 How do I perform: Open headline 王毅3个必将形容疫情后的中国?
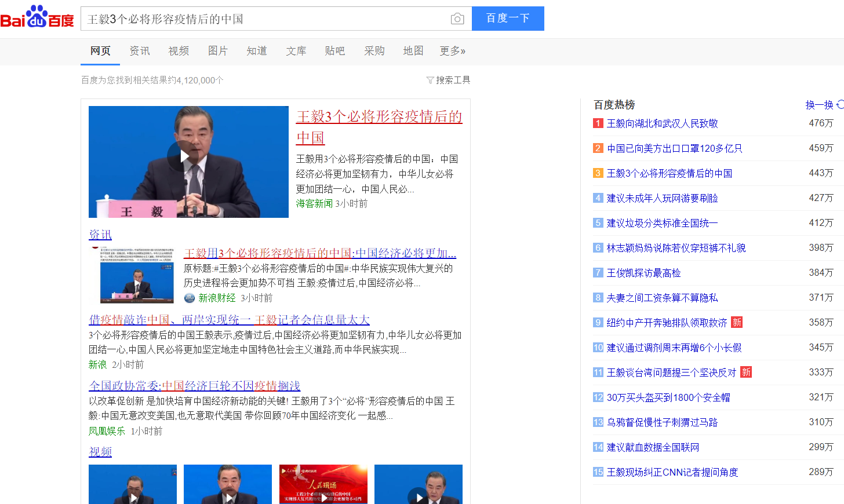tap(379, 127)
